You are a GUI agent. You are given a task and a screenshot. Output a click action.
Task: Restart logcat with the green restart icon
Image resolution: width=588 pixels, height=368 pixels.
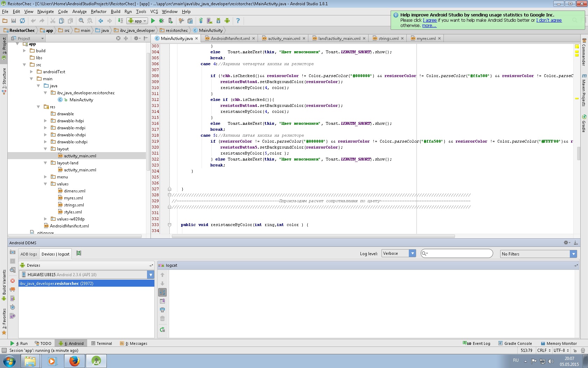click(162, 329)
